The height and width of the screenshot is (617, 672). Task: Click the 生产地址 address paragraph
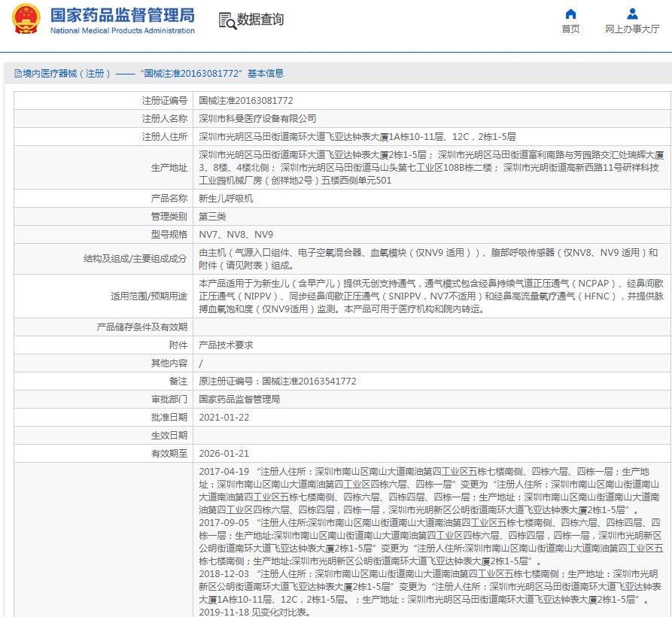pyautogui.click(x=431, y=168)
